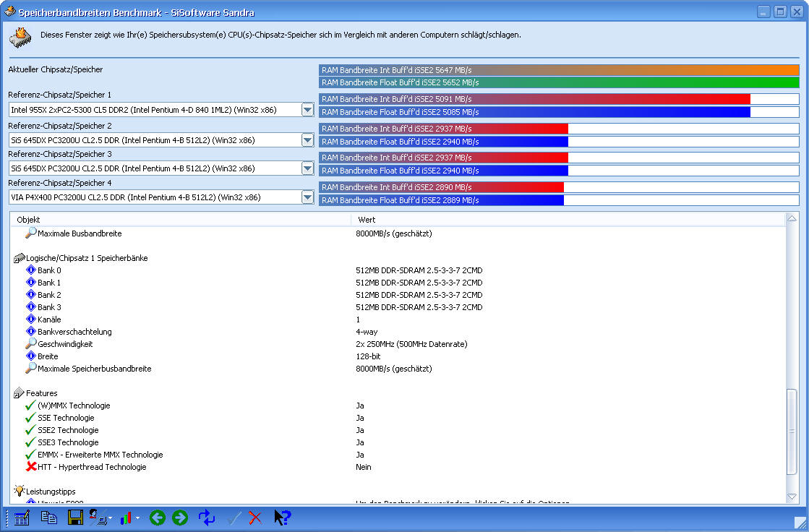Click the context help cursor icon
809x532 pixels.
click(x=282, y=518)
